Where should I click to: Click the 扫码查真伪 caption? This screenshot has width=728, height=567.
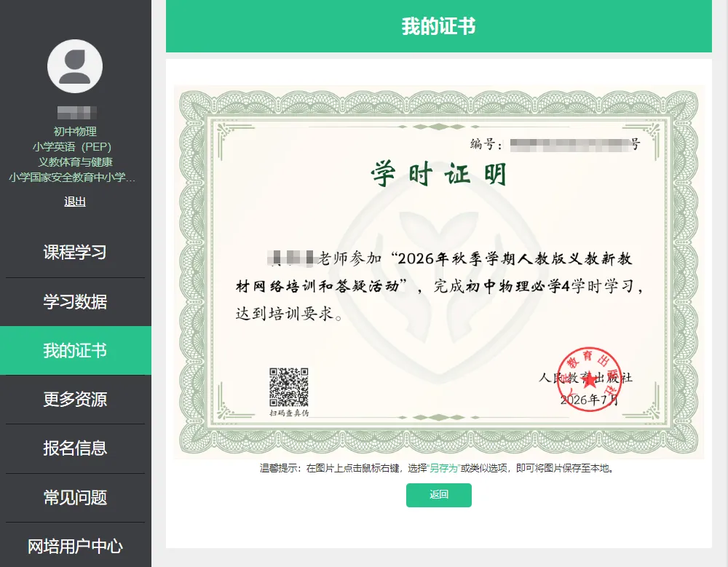point(289,413)
